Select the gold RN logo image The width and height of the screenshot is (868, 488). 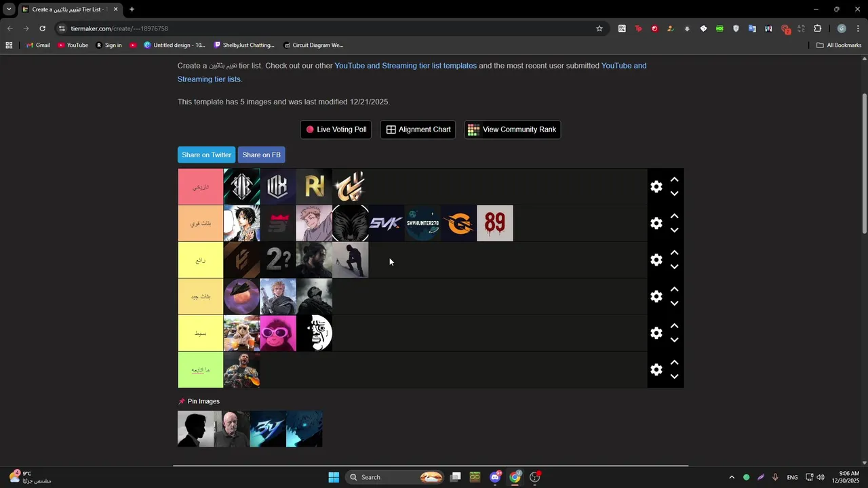314,186
